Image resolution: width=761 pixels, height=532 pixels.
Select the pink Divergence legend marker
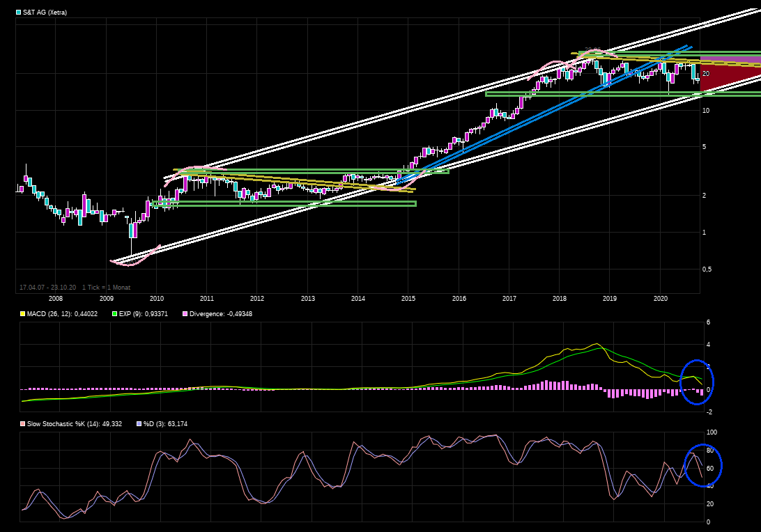coord(185,314)
